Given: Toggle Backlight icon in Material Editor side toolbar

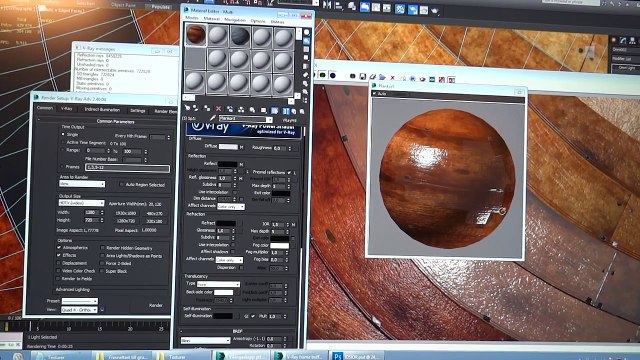Looking at the screenshot, I should point(307,41).
